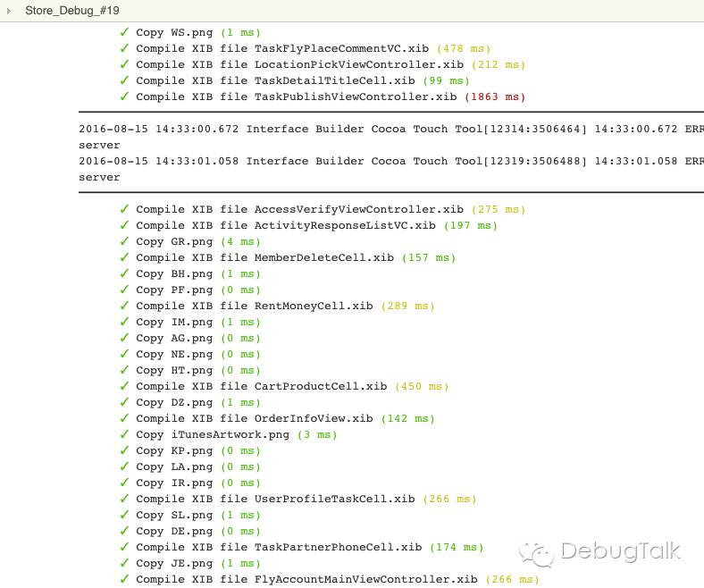This screenshot has width=704, height=588.
Task: Select the 'Copy DZ.png' line
Action: pos(190,402)
